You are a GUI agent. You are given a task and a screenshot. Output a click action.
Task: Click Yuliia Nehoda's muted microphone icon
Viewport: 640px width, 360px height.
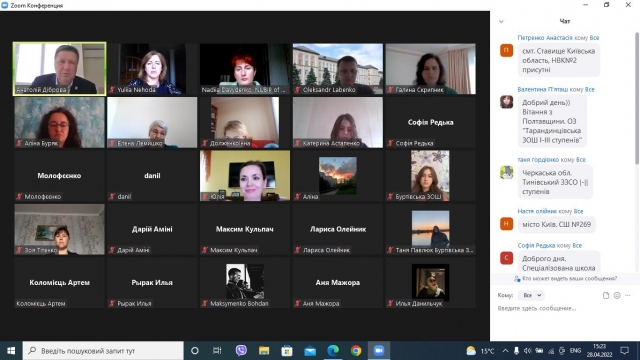(x=112, y=90)
